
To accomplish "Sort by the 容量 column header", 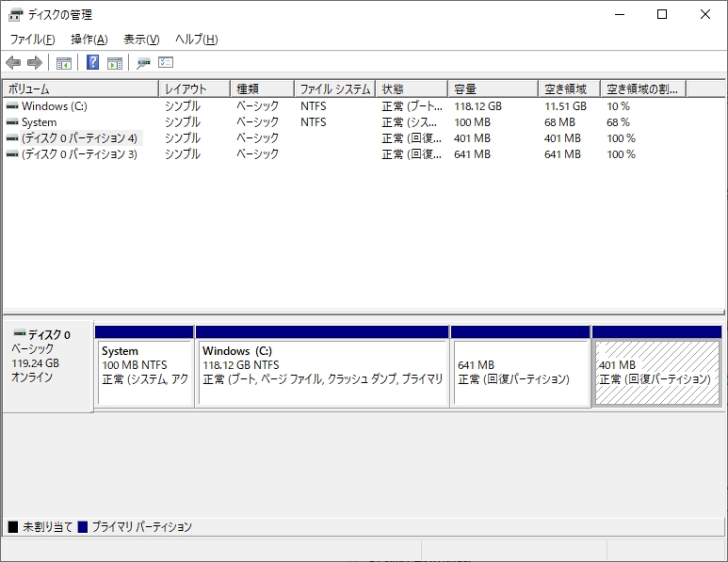I will [x=493, y=88].
